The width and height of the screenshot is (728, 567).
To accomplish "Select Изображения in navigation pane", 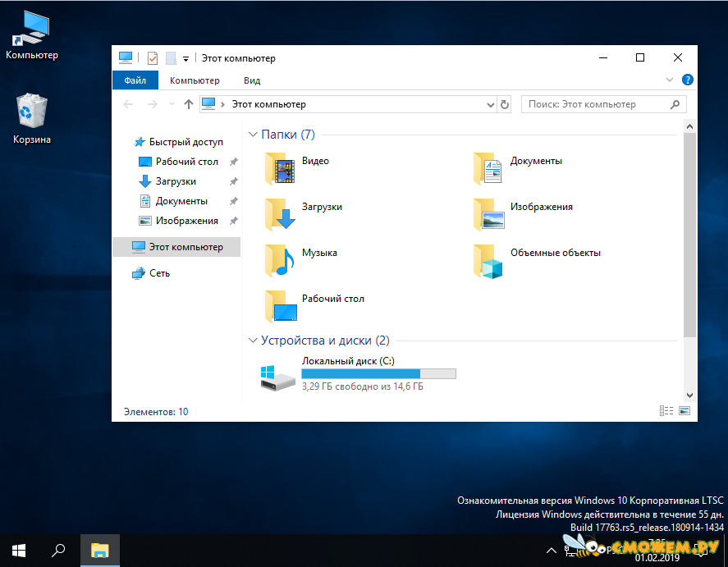I will point(178,221).
